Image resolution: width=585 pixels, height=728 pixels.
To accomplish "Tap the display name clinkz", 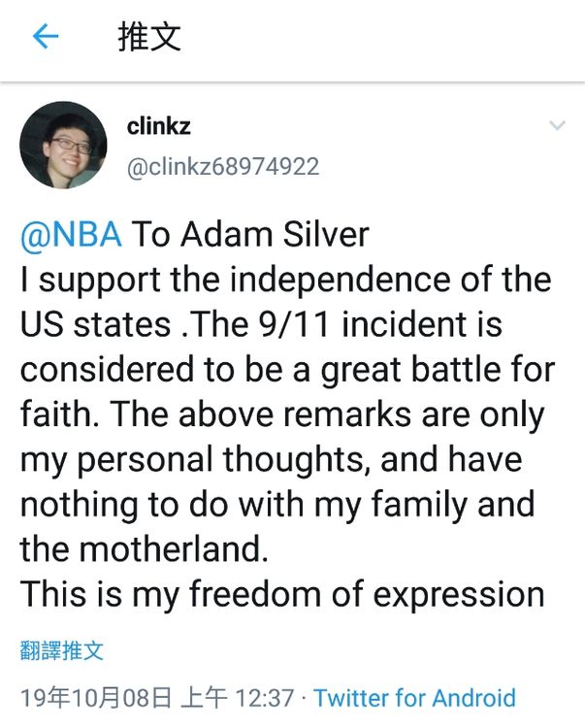I will [x=158, y=126].
